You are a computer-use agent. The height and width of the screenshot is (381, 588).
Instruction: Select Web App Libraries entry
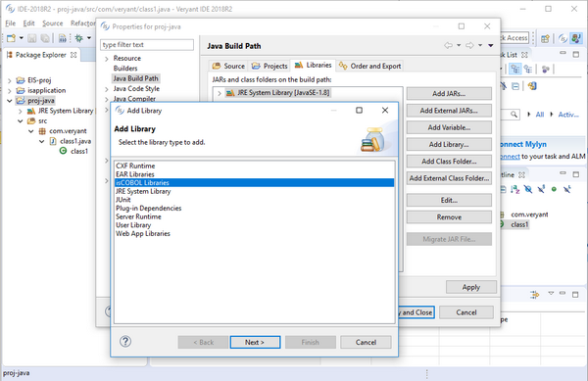coord(254,234)
